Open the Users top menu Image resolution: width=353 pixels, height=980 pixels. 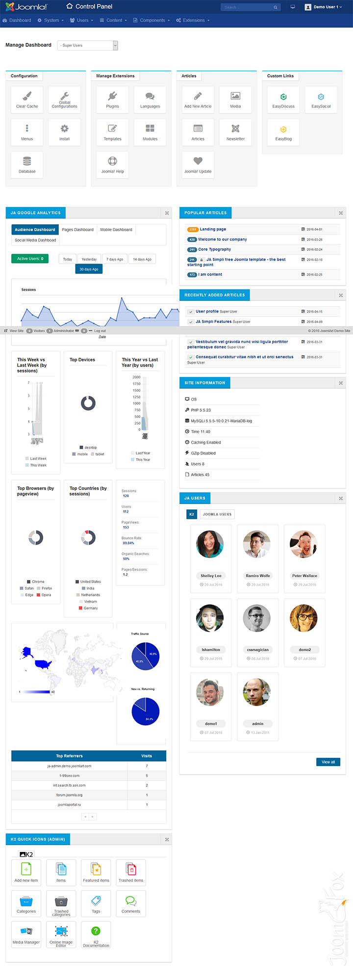click(x=81, y=20)
